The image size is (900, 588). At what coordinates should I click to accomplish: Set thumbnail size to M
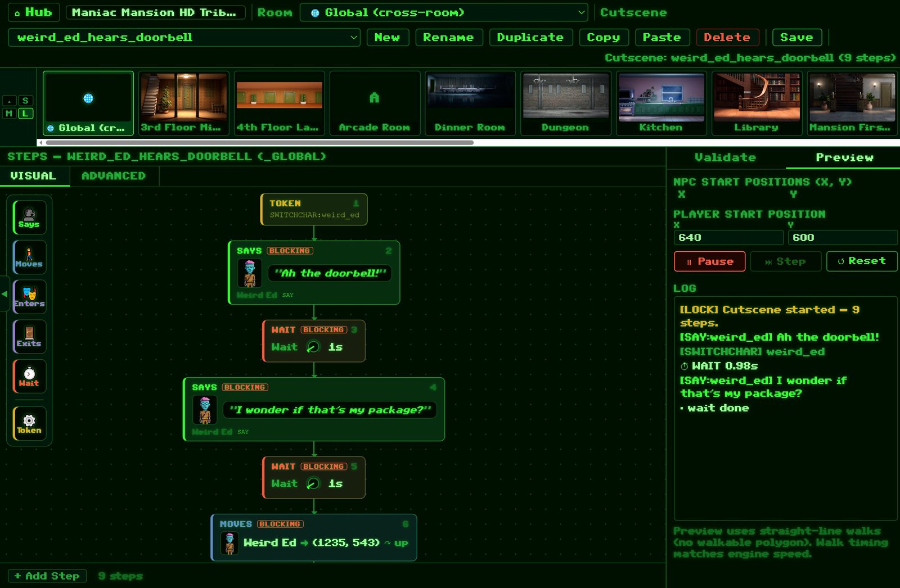(x=9, y=114)
